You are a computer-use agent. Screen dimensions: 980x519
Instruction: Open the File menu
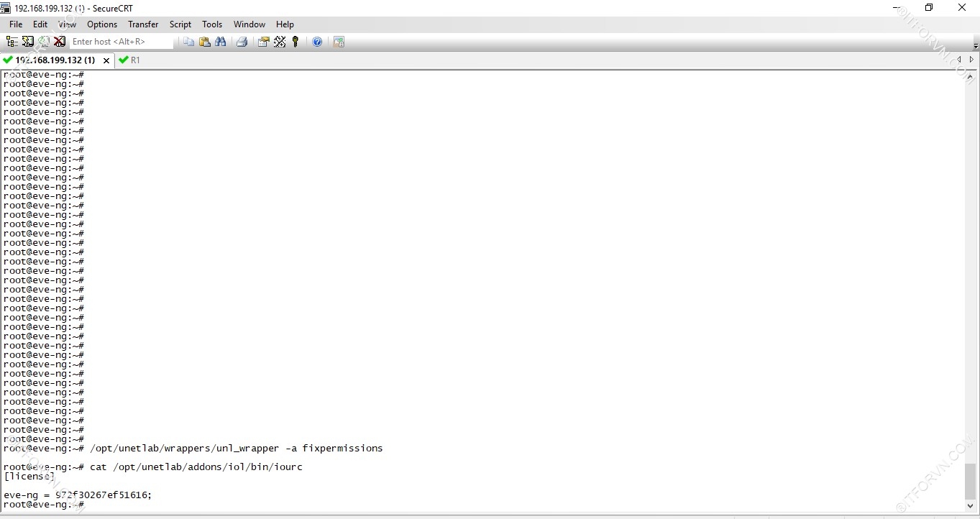(16, 24)
